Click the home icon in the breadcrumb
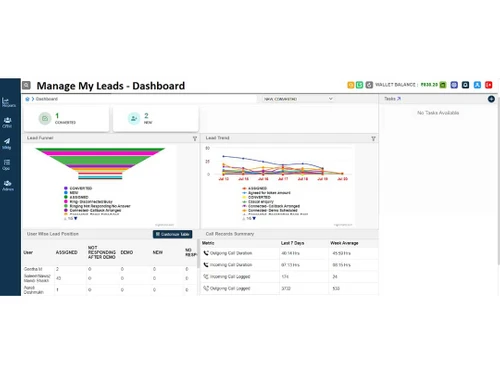 coord(27,99)
